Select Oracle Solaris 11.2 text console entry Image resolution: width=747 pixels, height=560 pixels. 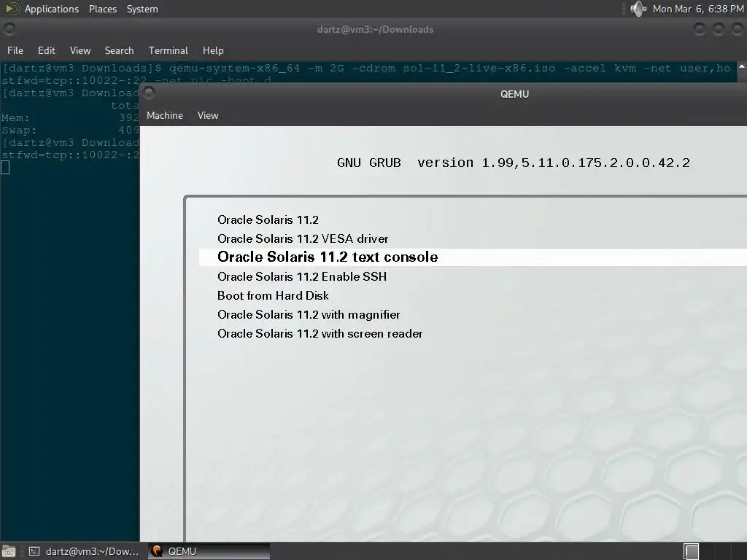(473, 257)
